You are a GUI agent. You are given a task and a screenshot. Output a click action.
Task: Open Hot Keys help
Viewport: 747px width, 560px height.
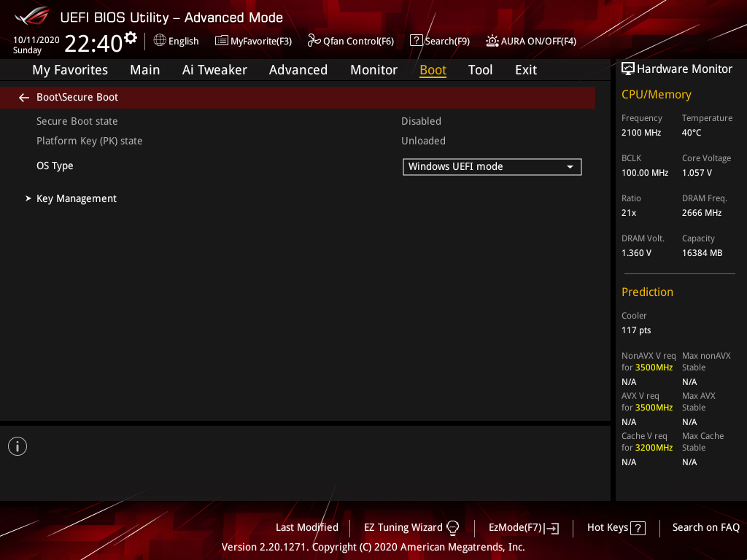click(616, 528)
